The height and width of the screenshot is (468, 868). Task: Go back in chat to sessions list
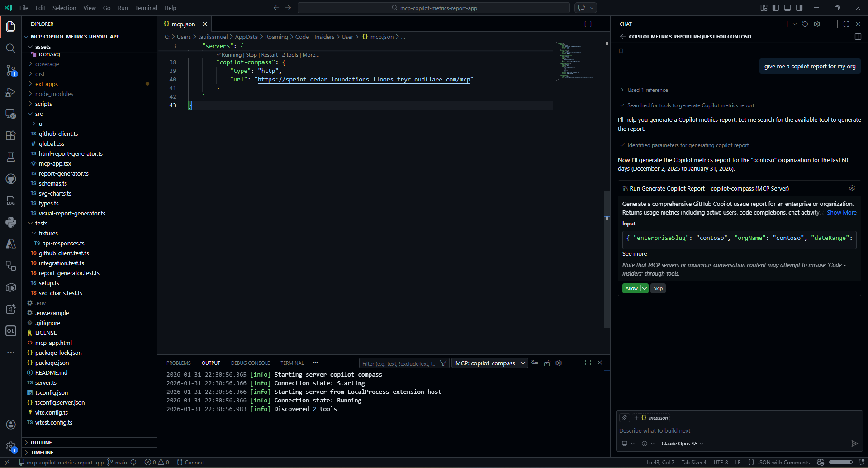pyautogui.click(x=623, y=37)
